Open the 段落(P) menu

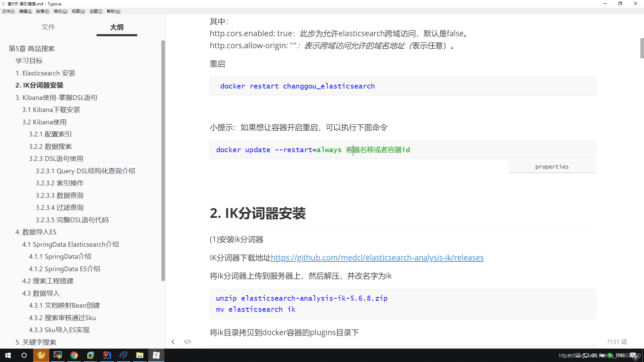click(x=43, y=11)
